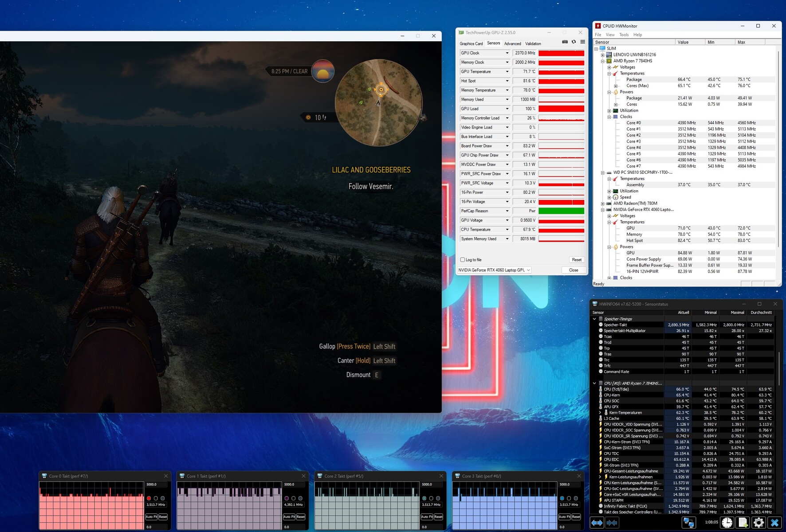
Task: Click the Reset button in GPU-Z
Action: pyautogui.click(x=577, y=260)
